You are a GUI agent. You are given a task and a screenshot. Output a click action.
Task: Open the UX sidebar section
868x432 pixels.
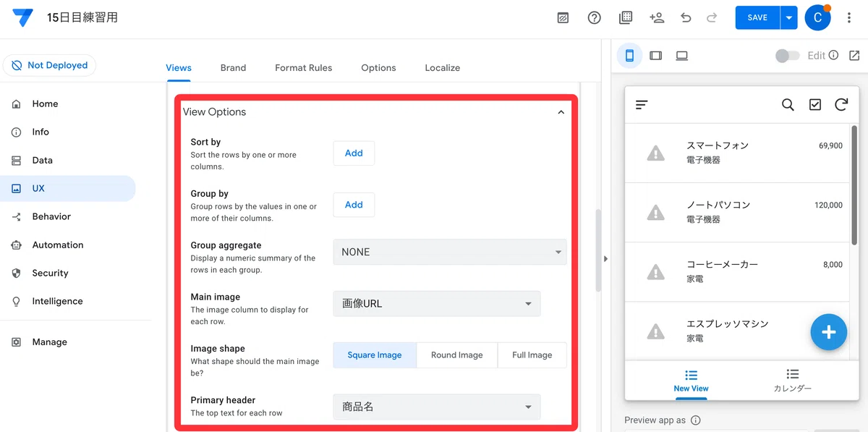point(69,188)
